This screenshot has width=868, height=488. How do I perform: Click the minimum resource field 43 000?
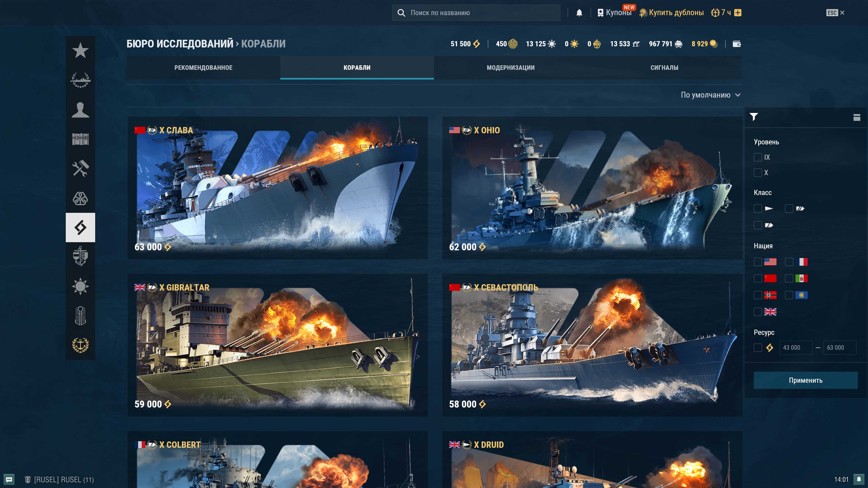click(x=796, y=347)
